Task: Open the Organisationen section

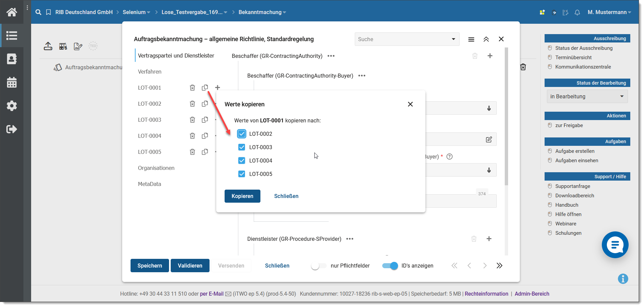Action: [156, 168]
